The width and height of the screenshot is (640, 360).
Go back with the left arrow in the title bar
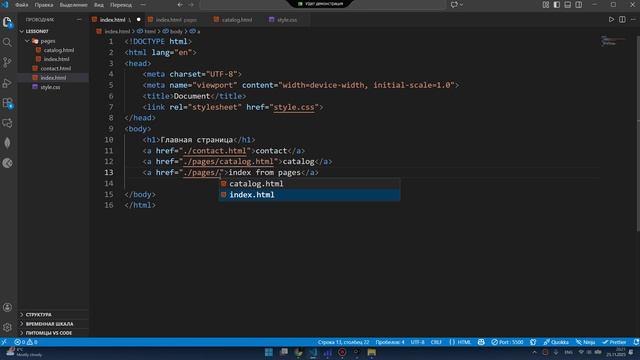point(180,5)
